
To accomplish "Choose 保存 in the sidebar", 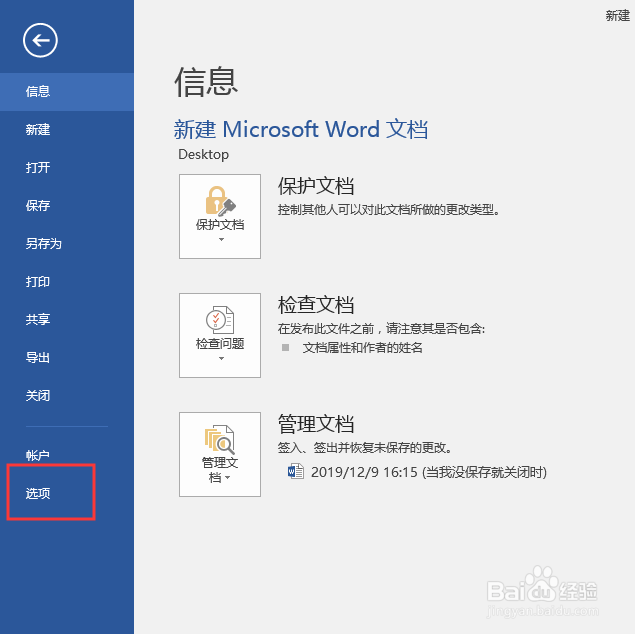I will pyautogui.click(x=67, y=206).
